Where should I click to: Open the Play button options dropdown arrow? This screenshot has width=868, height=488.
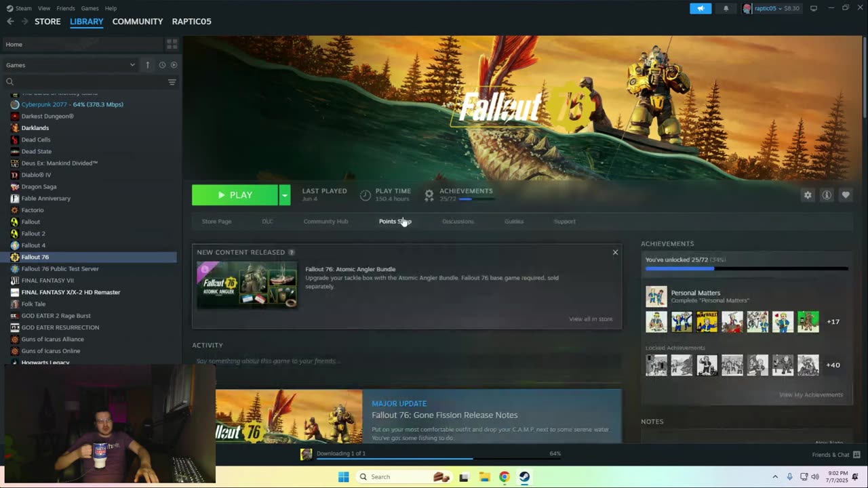click(285, 195)
